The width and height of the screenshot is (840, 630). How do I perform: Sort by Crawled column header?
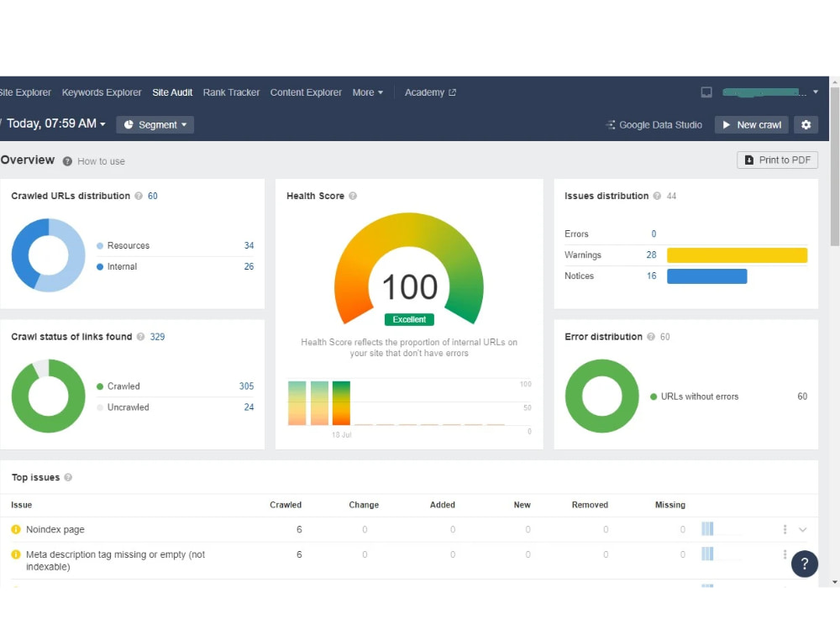(x=286, y=505)
